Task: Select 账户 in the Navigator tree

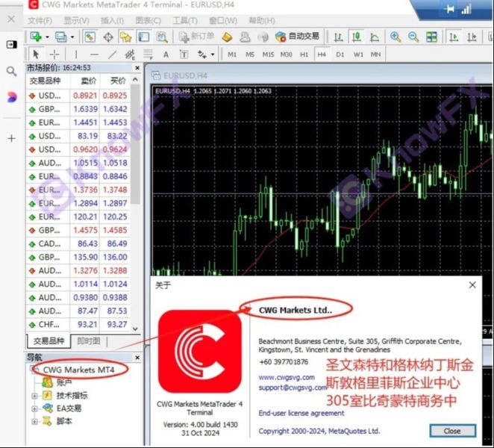Action: point(64,382)
